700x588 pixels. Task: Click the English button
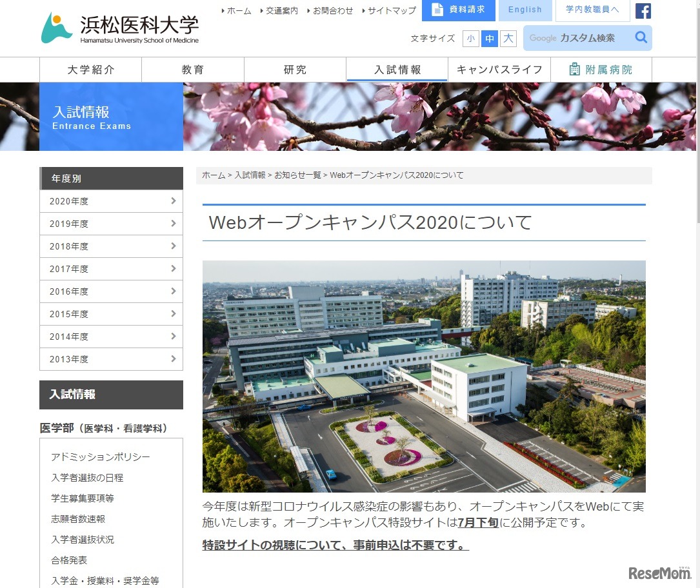(x=525, y=10)
